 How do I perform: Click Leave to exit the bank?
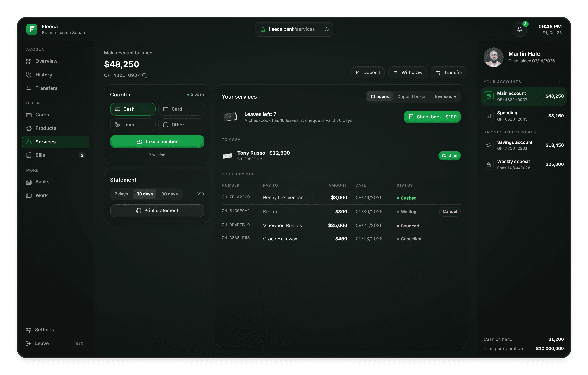[56, 343]
